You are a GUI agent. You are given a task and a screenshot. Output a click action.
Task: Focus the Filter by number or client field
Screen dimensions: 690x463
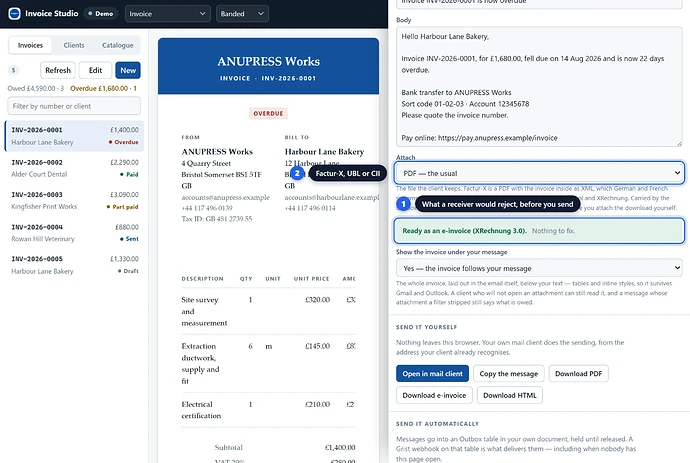(74, 106)
